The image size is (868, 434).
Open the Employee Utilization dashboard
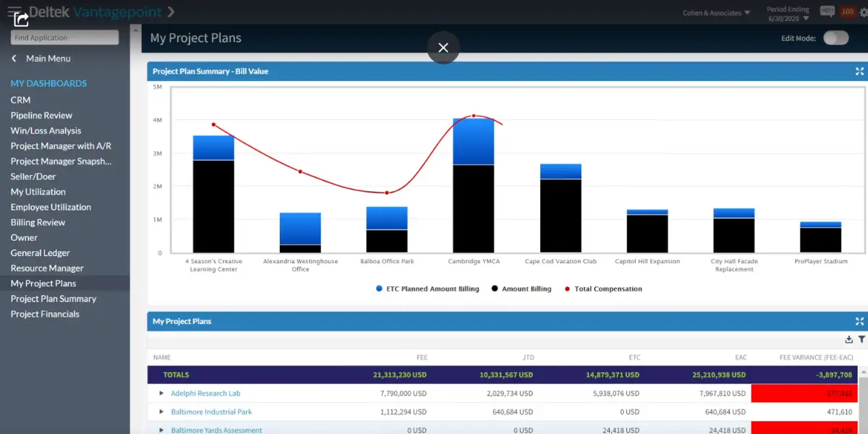tap(51, 207)
